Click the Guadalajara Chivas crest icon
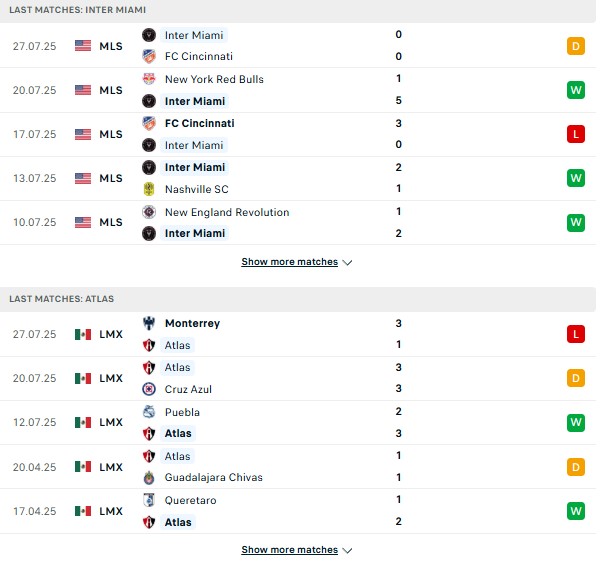 [x=149, y=477]
